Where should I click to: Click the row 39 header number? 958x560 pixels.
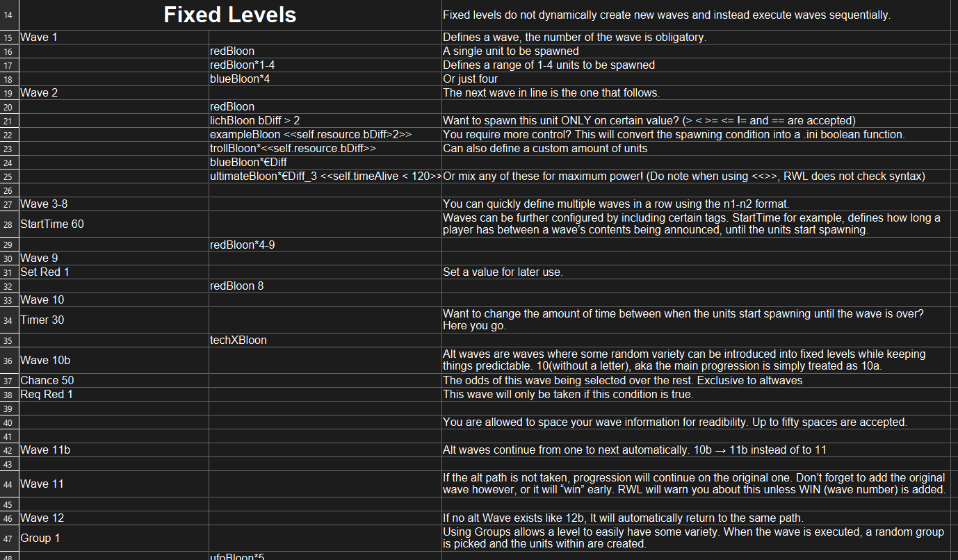(x=9, y=409)
